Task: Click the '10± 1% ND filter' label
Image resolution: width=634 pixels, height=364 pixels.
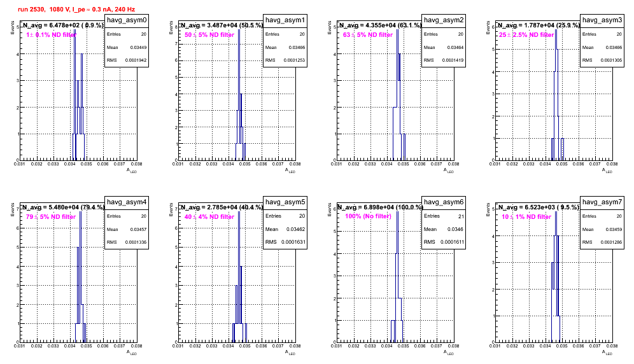Action: 526,217
